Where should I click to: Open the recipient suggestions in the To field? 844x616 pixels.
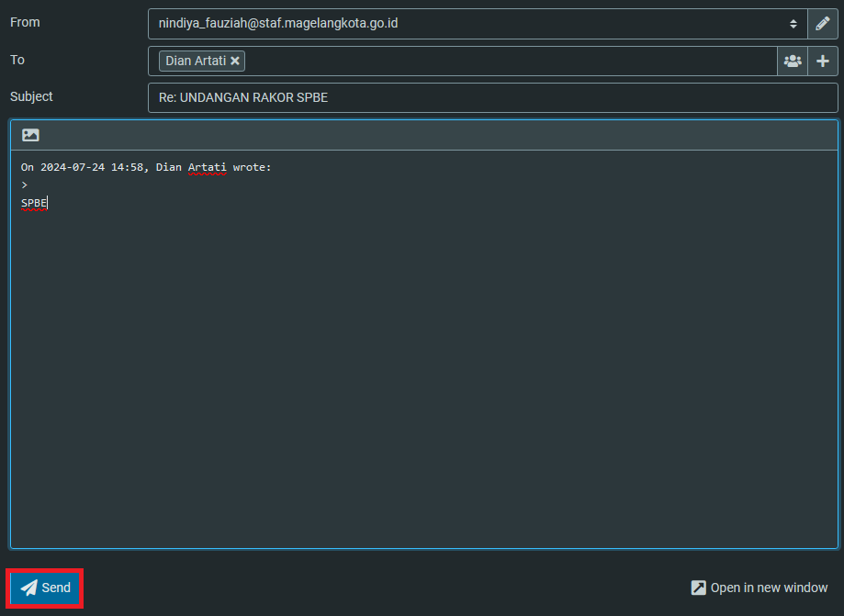tap(505, 61)
